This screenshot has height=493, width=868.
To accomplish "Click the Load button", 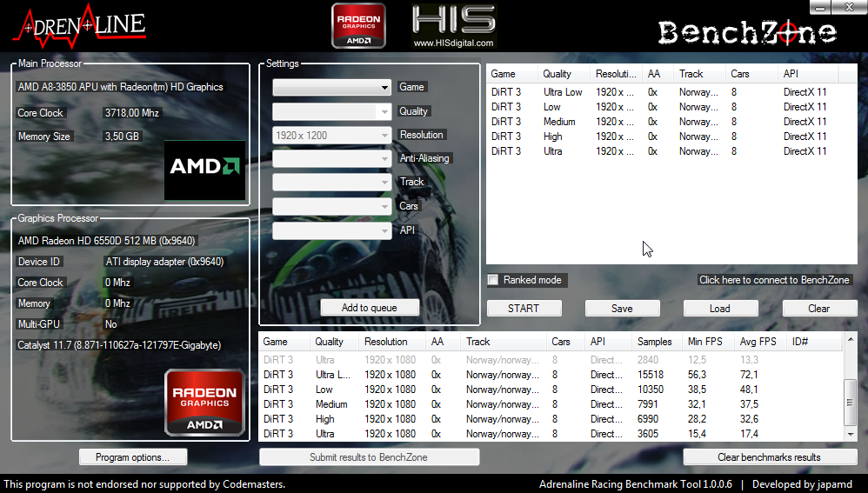I will [x=720, y=308].
